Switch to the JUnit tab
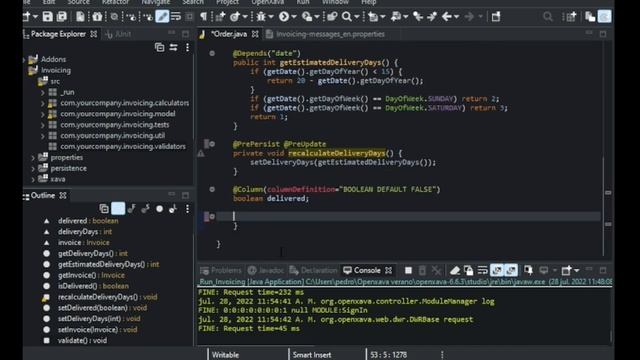Viewport: 640px width, 360px height. (118, 34)
